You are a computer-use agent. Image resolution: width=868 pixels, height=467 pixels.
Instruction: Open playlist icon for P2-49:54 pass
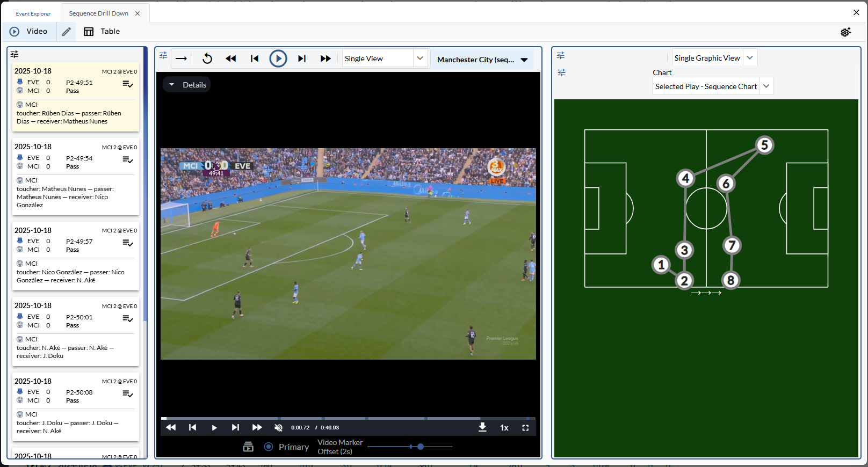point(128,160)
